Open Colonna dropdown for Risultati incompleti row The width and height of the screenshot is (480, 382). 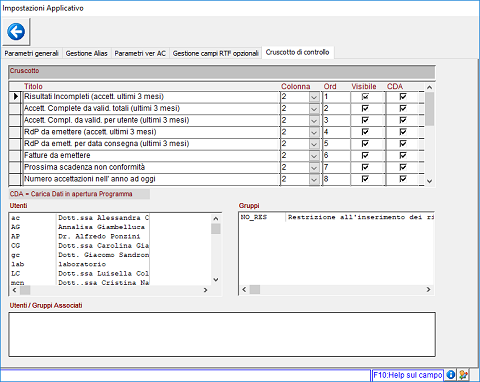tap(314, 97)
